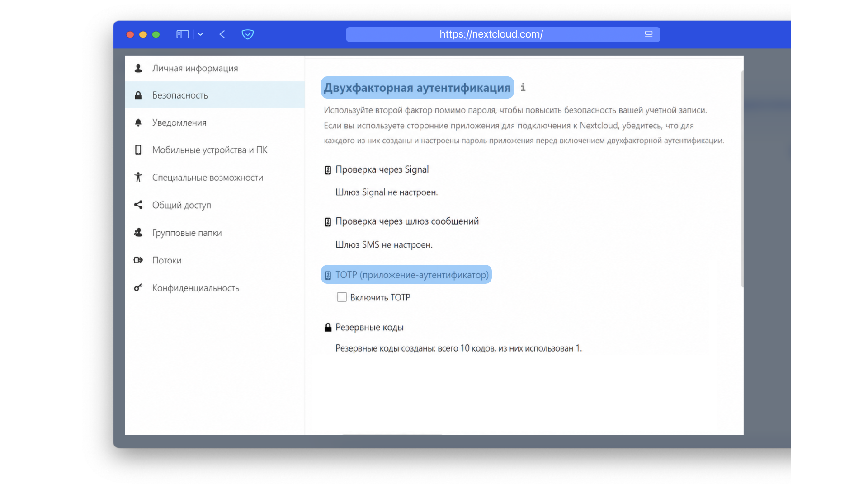Click the TOTP (приложение-аутентификатор) heading

tap(412, 275)
